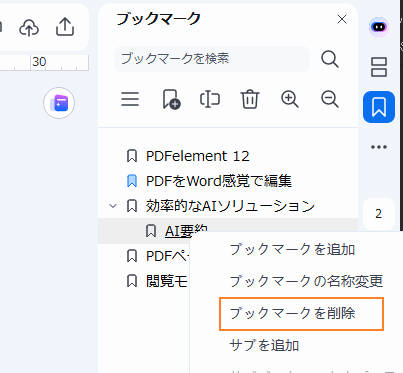The image size is (403, 373).
Task: Toggle the blue bookmark sidebar icon
Action: point(379,107)
